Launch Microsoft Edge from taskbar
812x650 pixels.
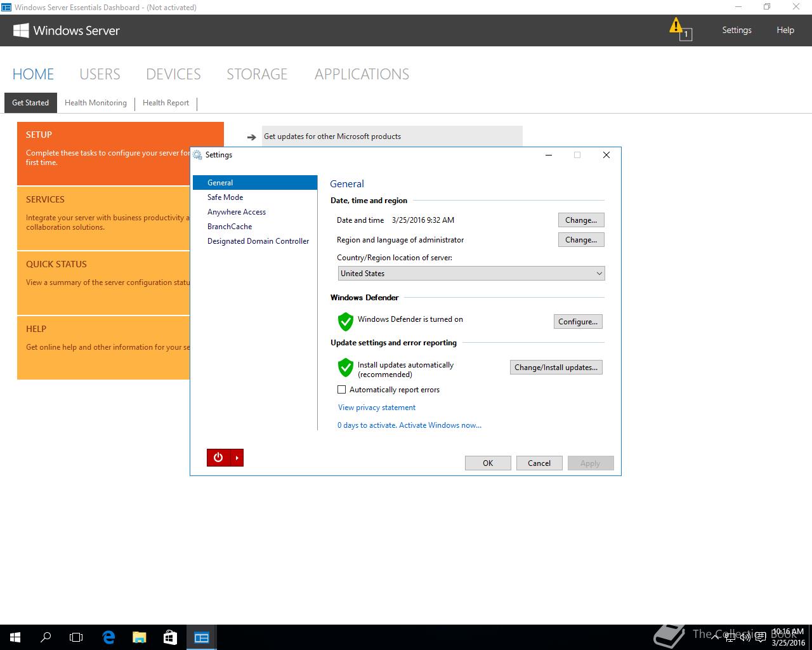pos(108,637)
